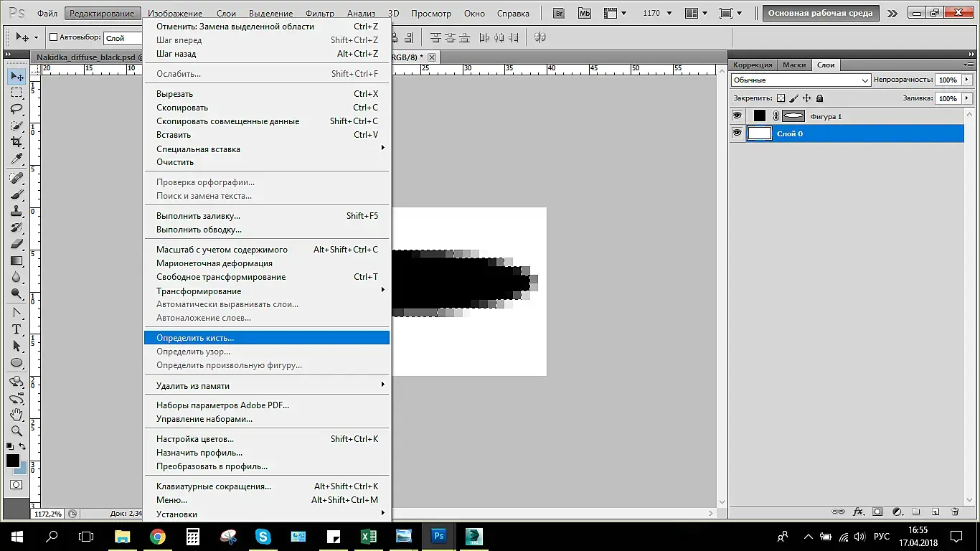The height and width of the screenshot is (551, 980).
Task: Click the background color swatch
Action: pyautogui.click(x=22, y=468)
